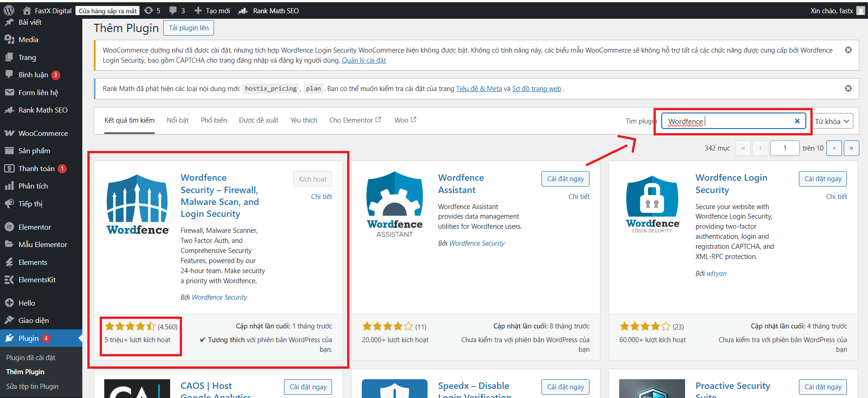Open Chi tiết for Wordfence Security Firewall
The width and height of the screenshot is (868, 398).
pyautogui.click(x=321, y=197)
